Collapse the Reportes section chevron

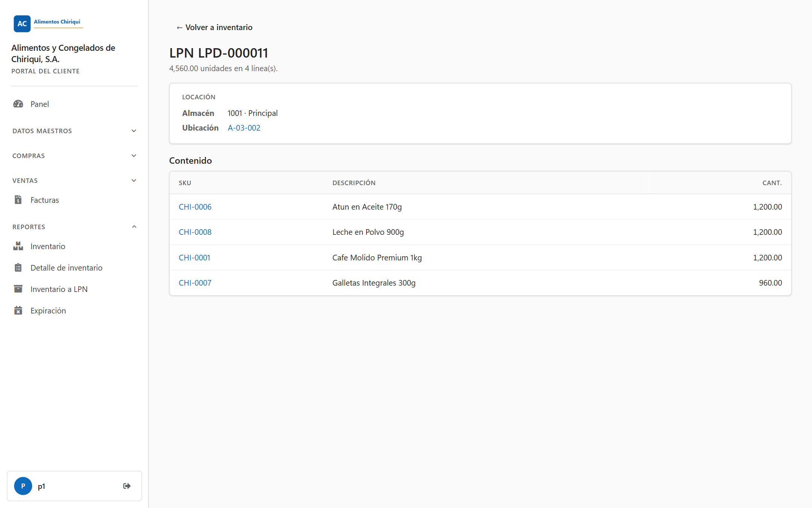pyautogui.click(x=134, y=227)
